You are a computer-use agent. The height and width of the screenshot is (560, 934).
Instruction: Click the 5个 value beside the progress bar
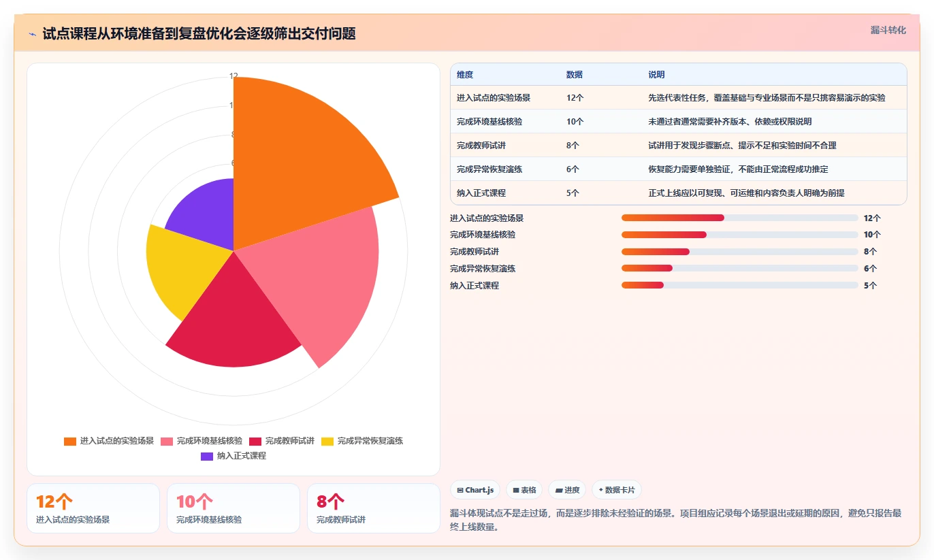click(x=870, y=286)
